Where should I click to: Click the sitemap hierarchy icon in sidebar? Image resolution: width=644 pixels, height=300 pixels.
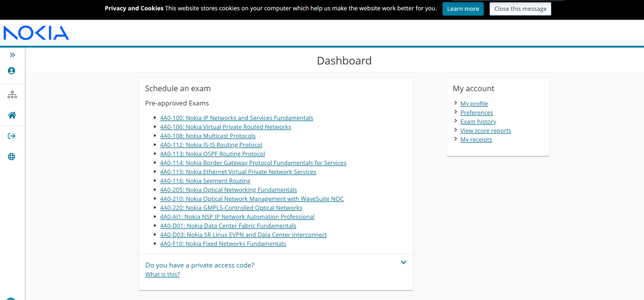pos(12,95)
